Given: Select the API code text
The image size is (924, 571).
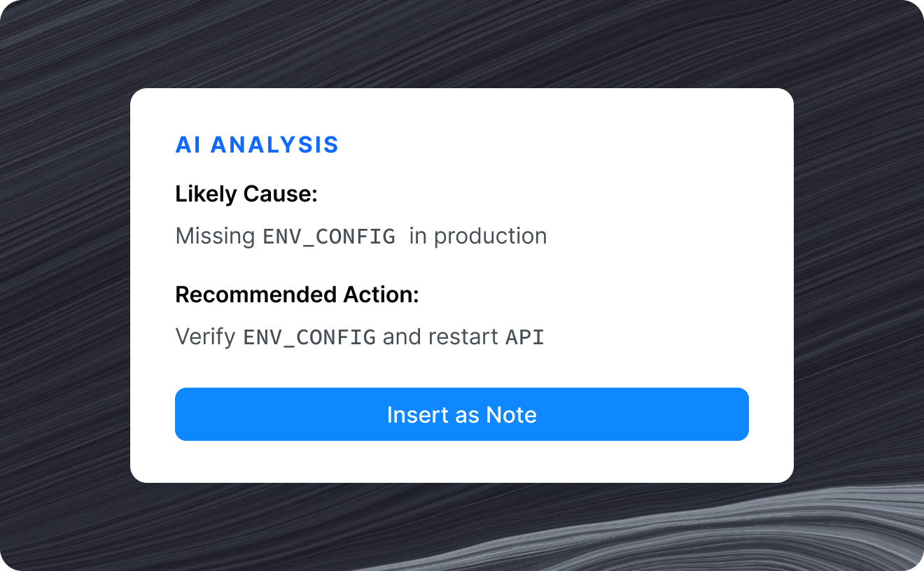Looking at the screenshot, I should click(525, 337).
